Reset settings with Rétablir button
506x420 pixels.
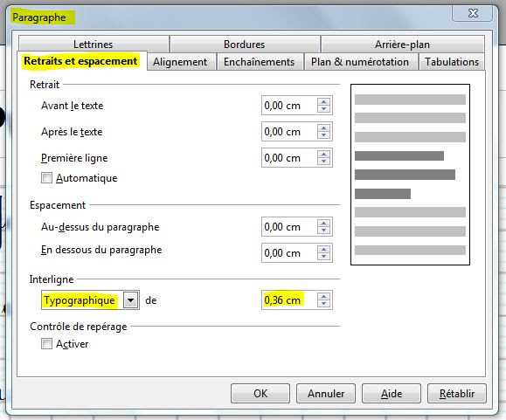[457, 394]
